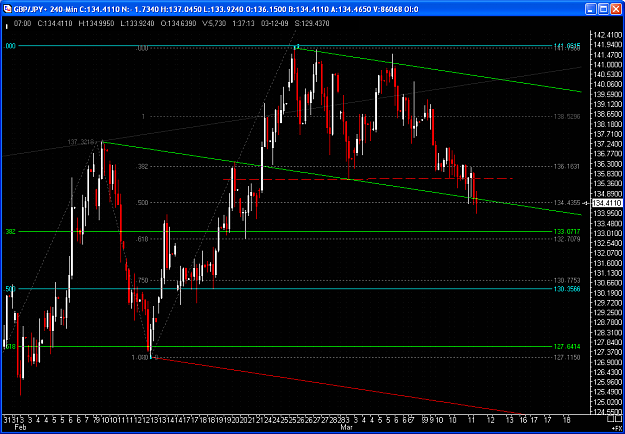625x434 pixels.
Task: Click the Mar month label on time axis
Action: (x=346, y=427)
